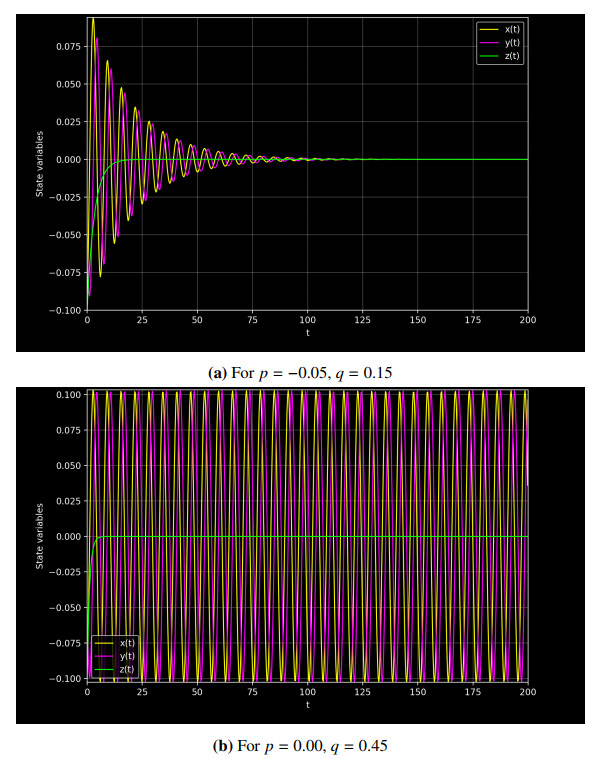Viewport: 609px width, 759px height.
Task: Click the z(t) legend entry in top plot
Action: point(509,56)
